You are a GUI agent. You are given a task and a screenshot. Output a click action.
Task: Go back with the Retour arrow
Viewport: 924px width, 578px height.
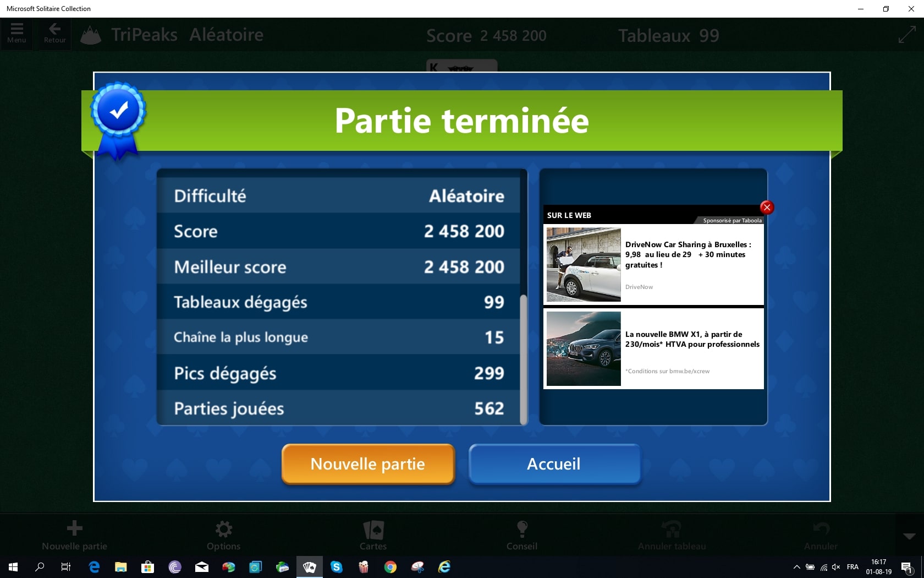point(54,34)
